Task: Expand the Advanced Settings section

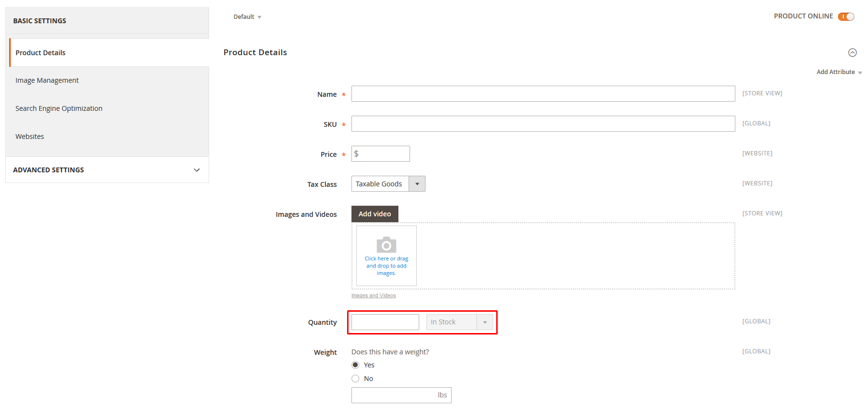Action: [107, 170]
